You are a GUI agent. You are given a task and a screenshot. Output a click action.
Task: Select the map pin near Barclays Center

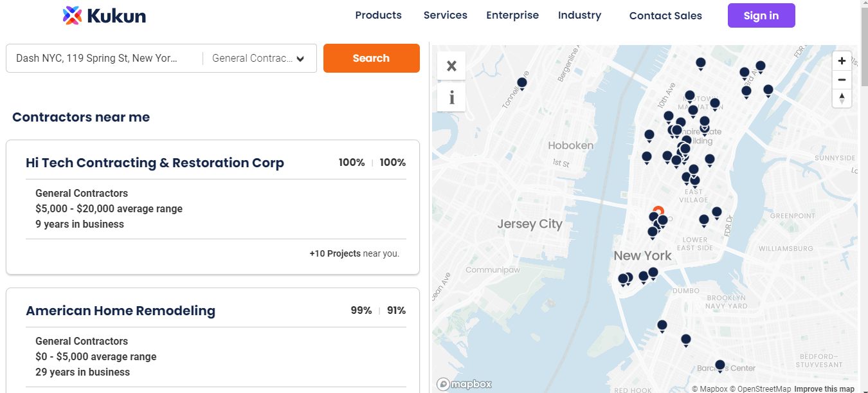(x=720, y=365)
